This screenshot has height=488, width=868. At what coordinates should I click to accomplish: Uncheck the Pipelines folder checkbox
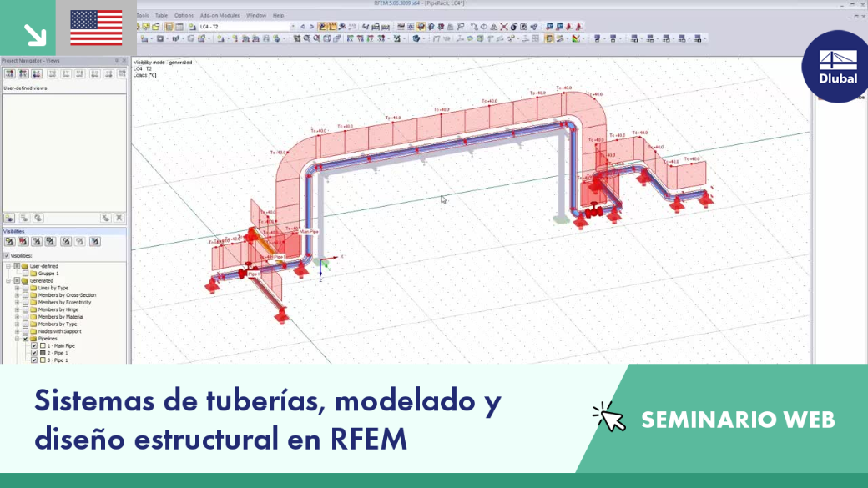[x=26, y=339]
